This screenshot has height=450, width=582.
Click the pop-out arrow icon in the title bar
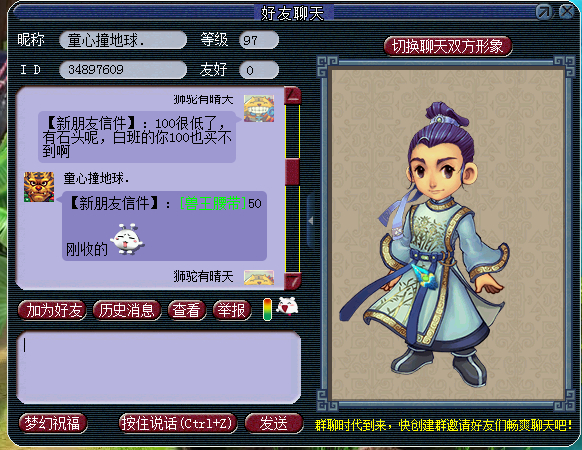coord(544,12)
